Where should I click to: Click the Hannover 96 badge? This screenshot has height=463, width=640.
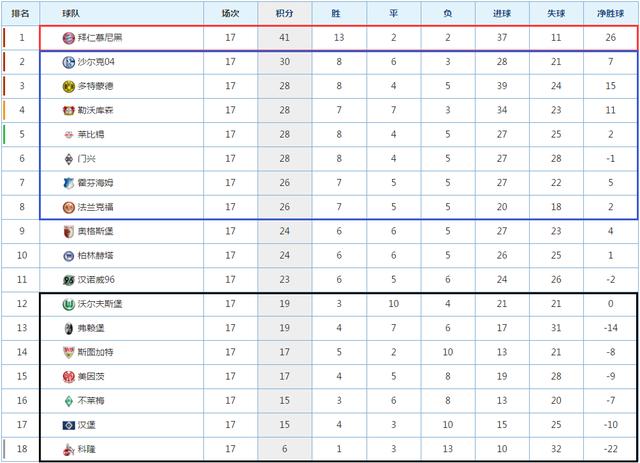point(69,280)
